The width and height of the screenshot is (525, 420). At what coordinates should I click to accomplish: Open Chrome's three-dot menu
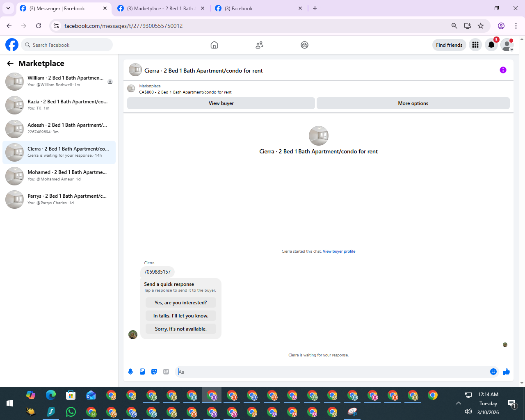tap(516, 26)
